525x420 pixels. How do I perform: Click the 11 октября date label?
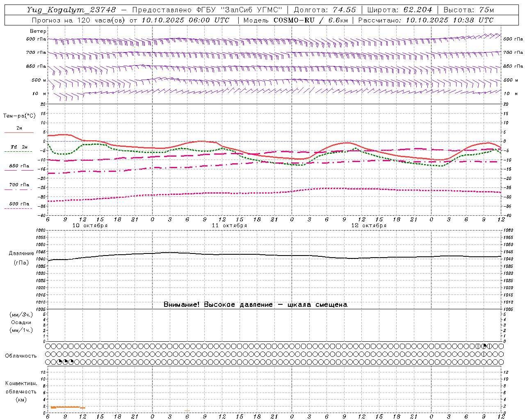tap(229, 226)
